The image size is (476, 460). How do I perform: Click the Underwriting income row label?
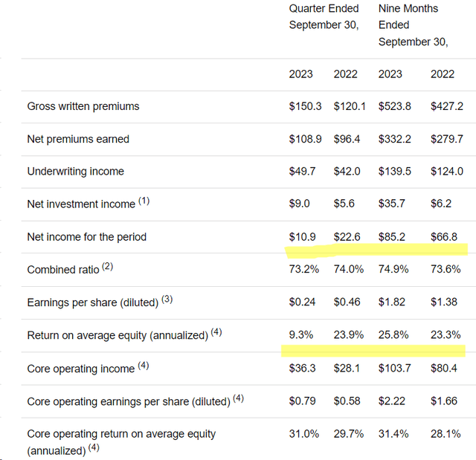coord(76,172)
